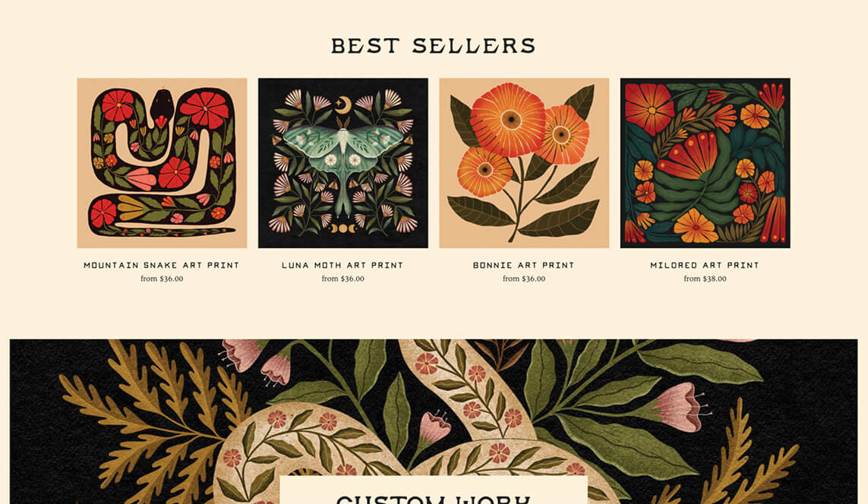The image size is (868, 504).
Task: Open the Mildred floral art print image
Action: point(705,163)
